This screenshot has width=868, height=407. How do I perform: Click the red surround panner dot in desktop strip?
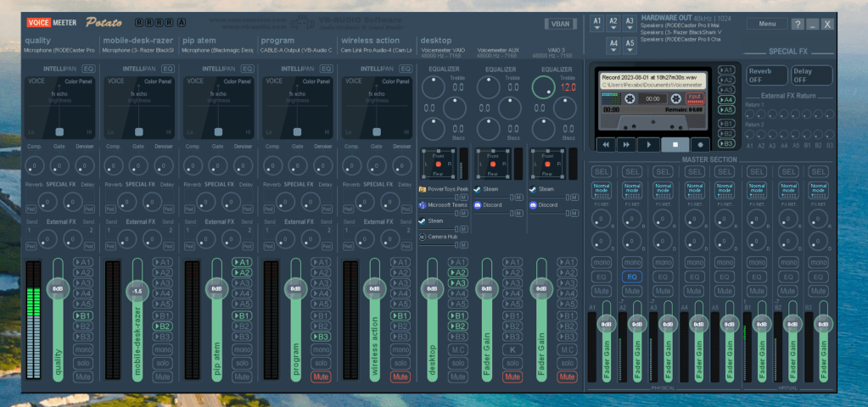click(x=439, y=164)
